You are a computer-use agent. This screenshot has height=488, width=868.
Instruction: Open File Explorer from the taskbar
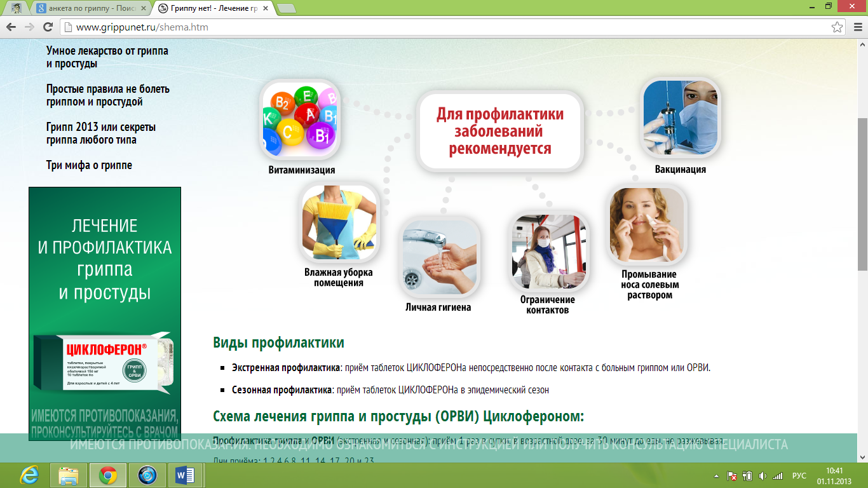click(68, 475)
